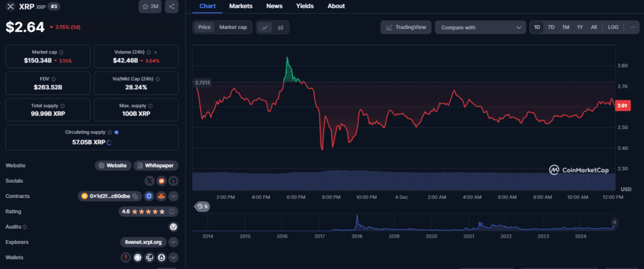Open the About tab
The height and width of the screenshot is (269, 644).
[x=336, y=6]
